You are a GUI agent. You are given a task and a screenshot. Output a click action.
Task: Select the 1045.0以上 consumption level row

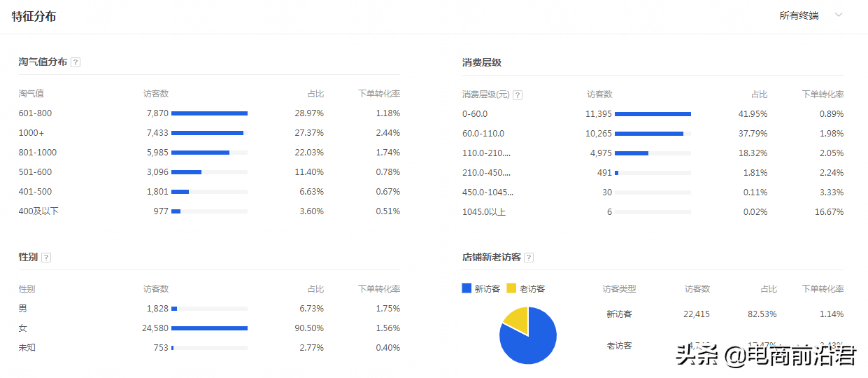483,212
